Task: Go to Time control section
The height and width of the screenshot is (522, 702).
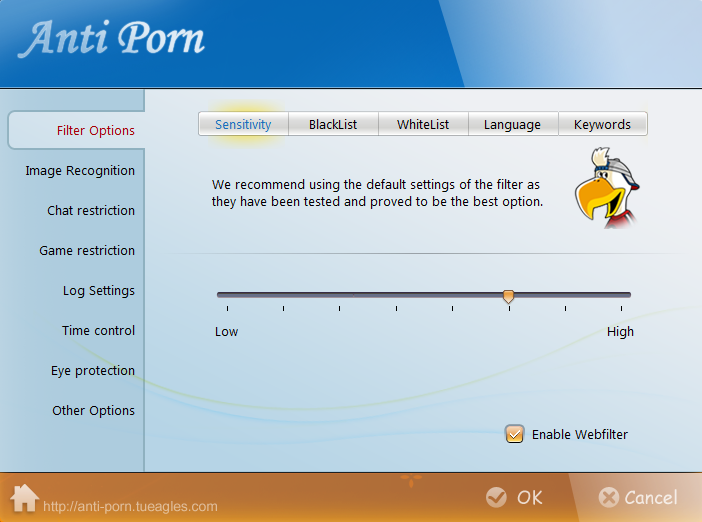Action: point(98,330)
